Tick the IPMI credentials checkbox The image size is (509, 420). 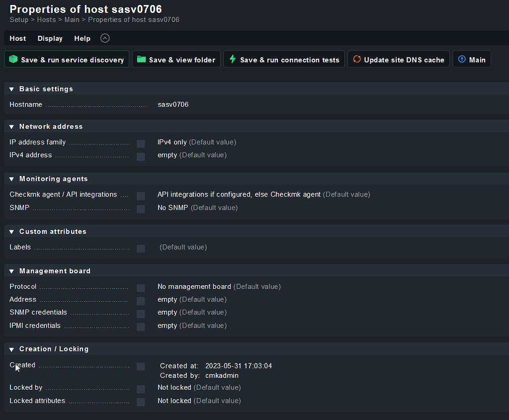(x=141, y=327)
